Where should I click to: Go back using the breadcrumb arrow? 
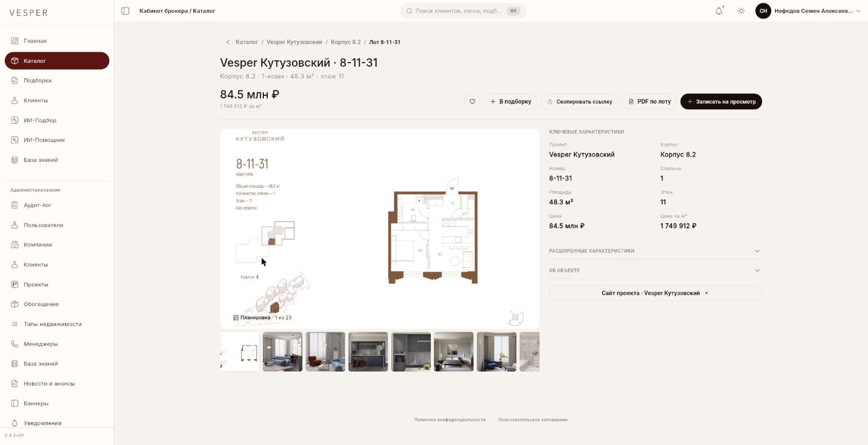228,42
